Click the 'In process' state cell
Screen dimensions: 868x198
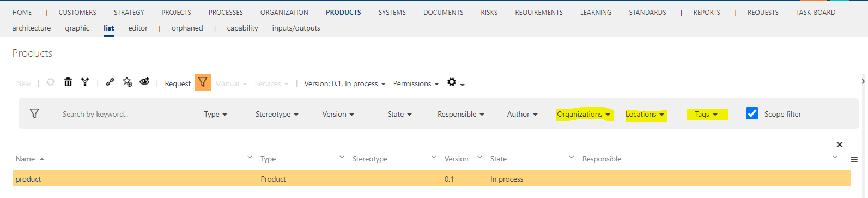click(507, 179)
